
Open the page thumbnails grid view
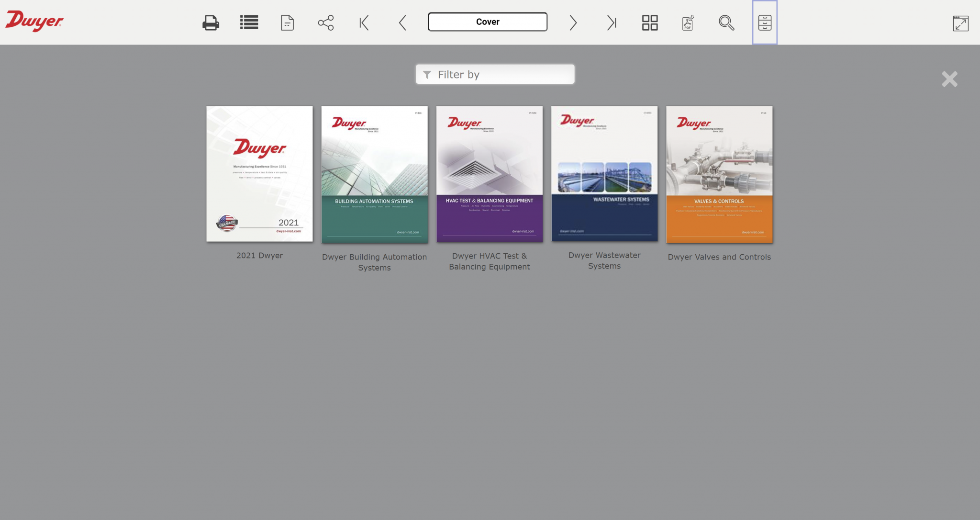coord(649,22)
